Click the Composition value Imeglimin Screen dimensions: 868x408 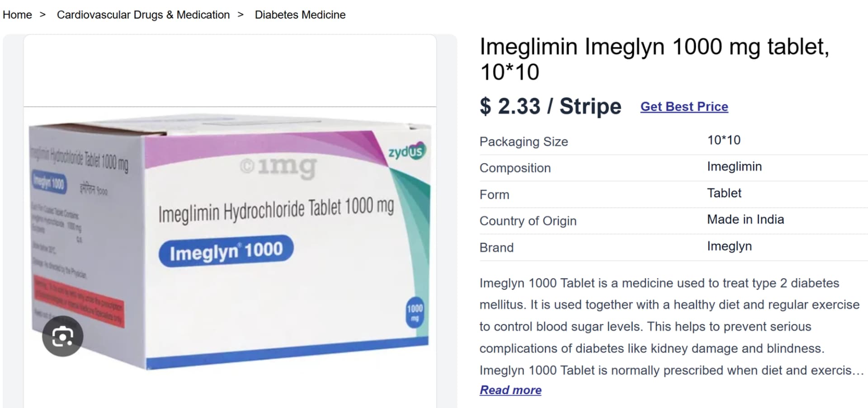[734, 167]
